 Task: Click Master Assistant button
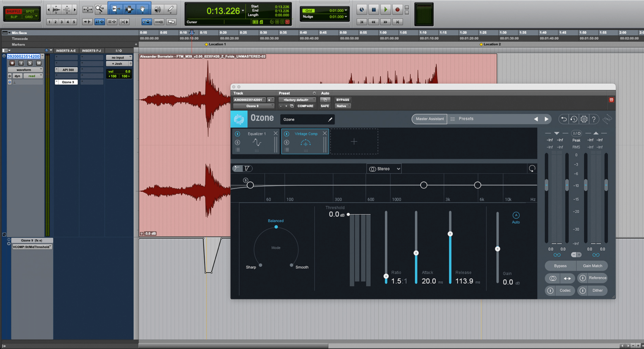point(429,119)
